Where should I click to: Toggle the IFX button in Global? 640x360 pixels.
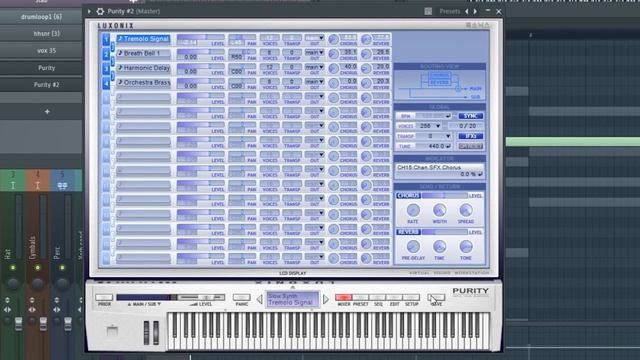(471, 136)
